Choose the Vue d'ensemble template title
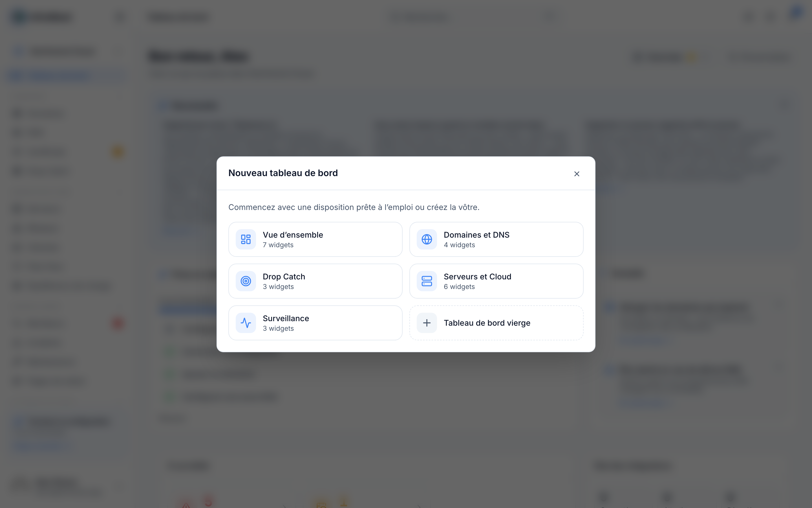Screen dimensions: 812x508 coord(293,235)
